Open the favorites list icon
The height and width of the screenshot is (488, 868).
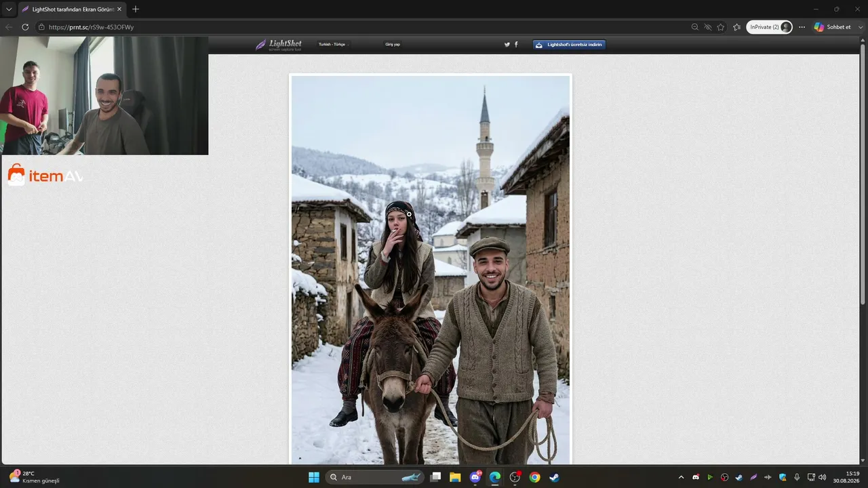[737, 27]
